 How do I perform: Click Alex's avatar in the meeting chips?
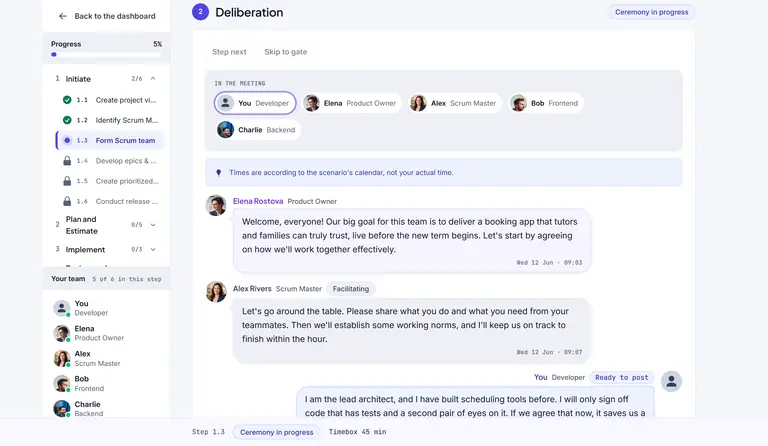pyautogui.click(x=418, y=103)
